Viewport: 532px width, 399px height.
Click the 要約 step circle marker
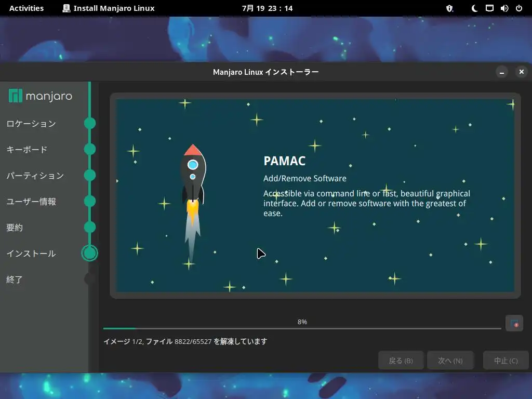tap(90, 227)
